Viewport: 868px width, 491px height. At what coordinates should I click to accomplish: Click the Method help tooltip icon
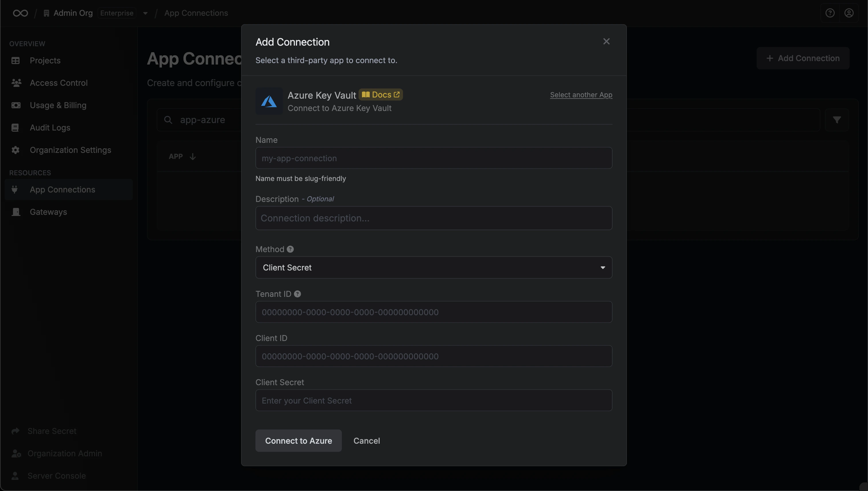click(x=290, y=249)
